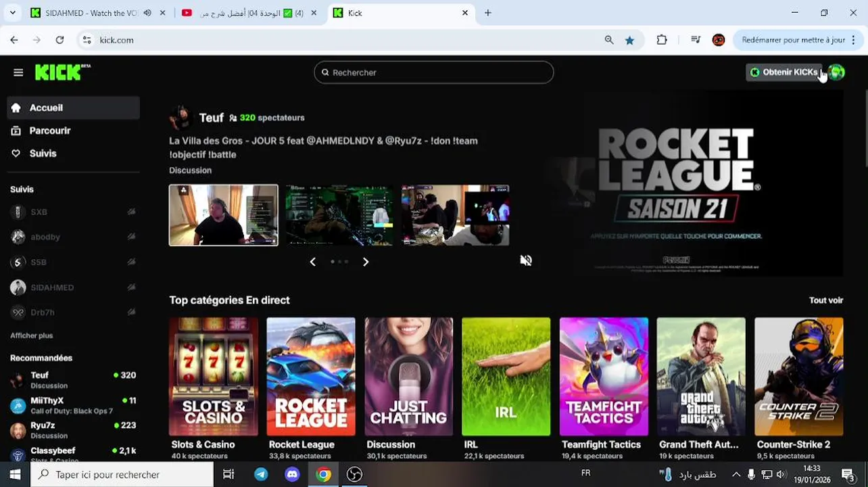Open recommended channel Teuf in sidebar
The width and height of the screenshot is (868, 487).
click(x=73, y=379)
